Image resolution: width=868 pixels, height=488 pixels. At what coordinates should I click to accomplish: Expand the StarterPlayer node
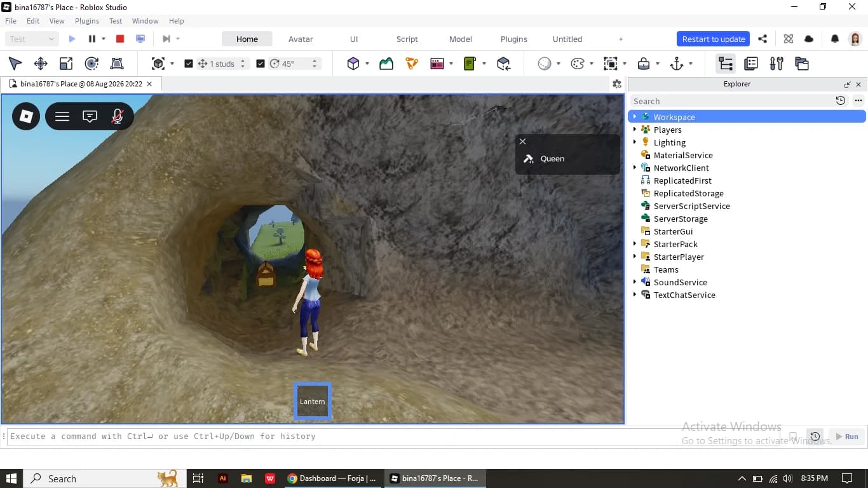[634, 257]
